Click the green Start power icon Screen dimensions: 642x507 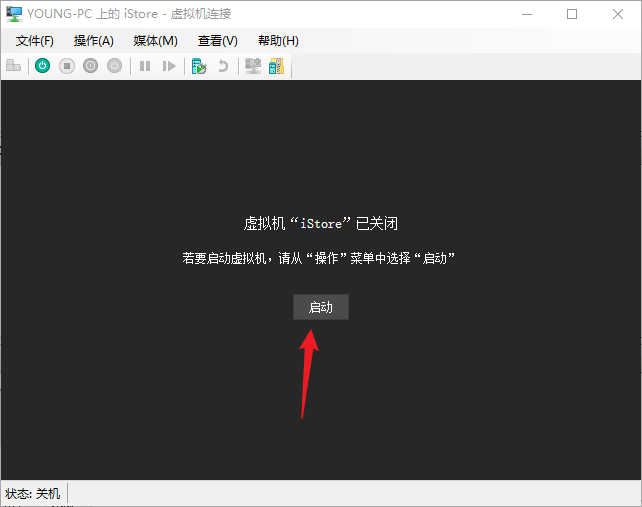tap(43, 66)
